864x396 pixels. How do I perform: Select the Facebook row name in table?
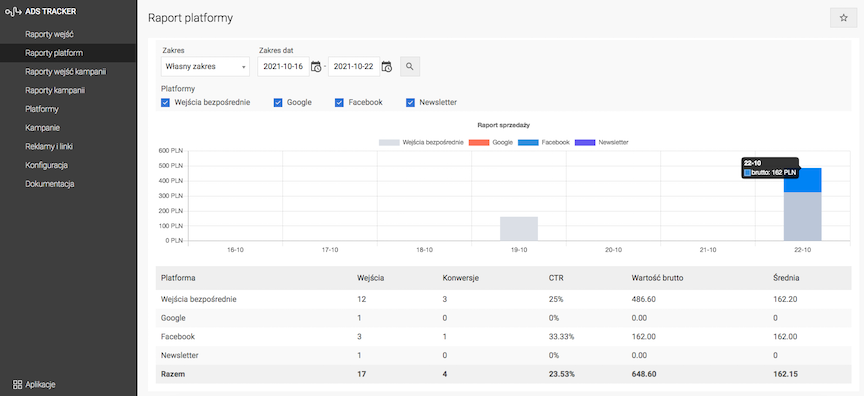pyautogui.click(x=178, y=337)
